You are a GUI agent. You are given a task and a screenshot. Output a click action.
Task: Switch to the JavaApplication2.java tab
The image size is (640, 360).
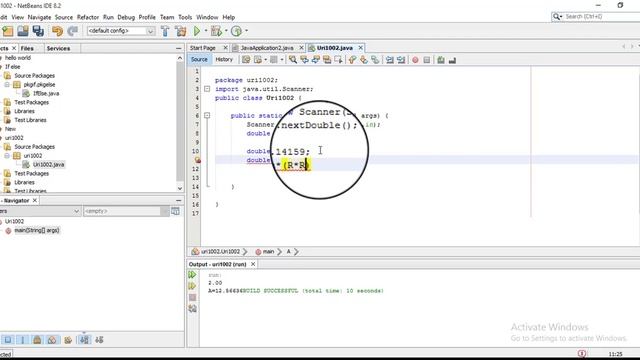pyautogui.click(x=267, y=48)
